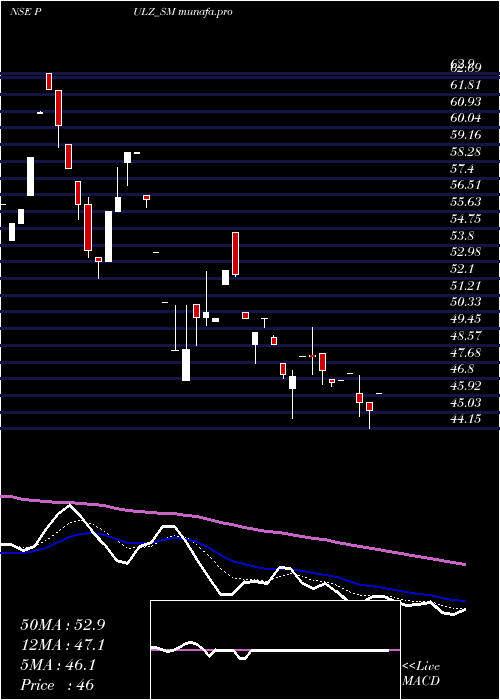Image resolution: width=500 pixels, height=700 pixels.
Task: Click the 52.98 price axis label
Action: (x=466, y=252)
